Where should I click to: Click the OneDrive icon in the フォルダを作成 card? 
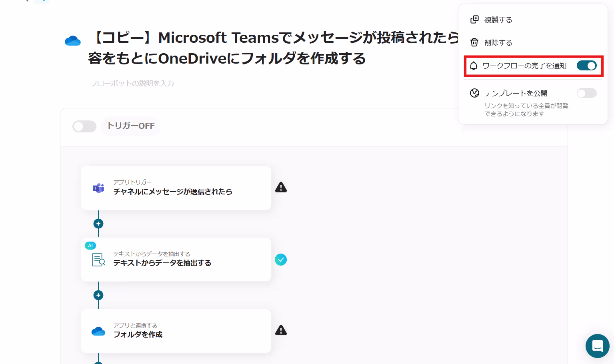click(x=98, y=331)
